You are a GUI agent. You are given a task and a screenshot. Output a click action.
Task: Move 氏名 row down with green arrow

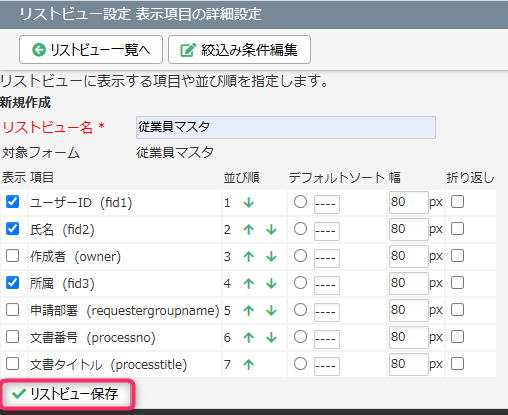(x=271, y=229)
